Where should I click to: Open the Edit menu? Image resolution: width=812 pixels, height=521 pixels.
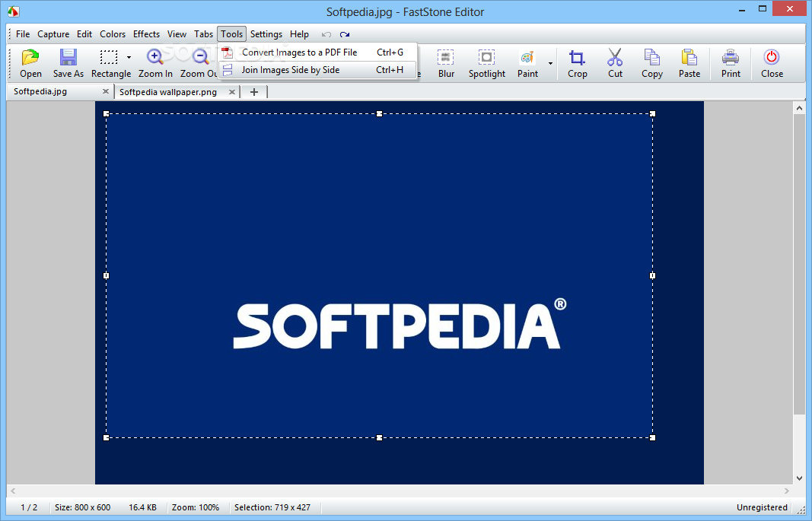pyautogui.click(x=84, y=34)
